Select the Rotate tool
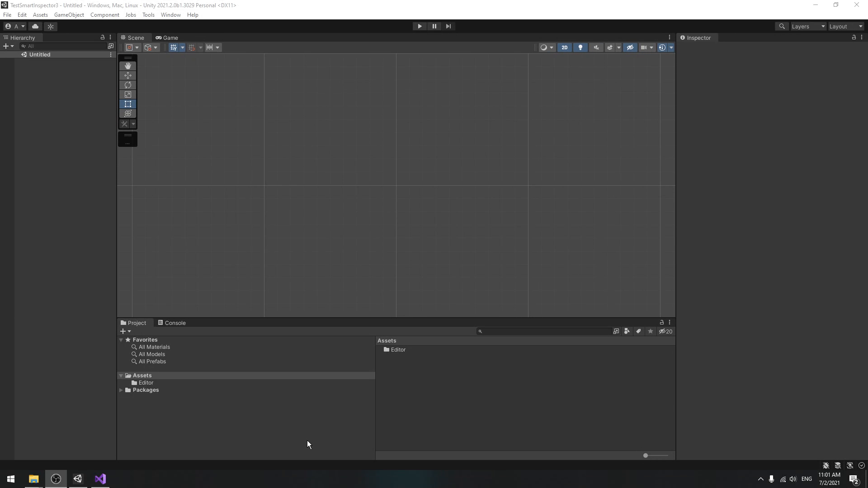 pyautogui.click(x=127, y=84)
